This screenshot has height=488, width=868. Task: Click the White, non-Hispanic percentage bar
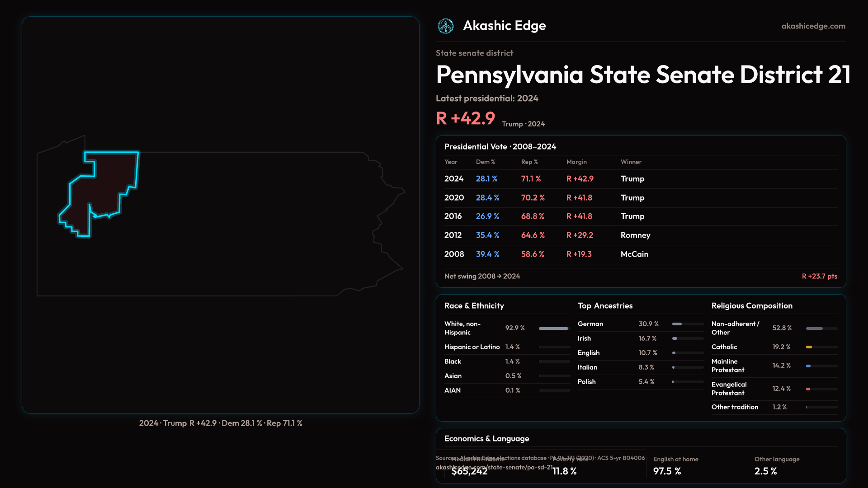tap(553, 328)
